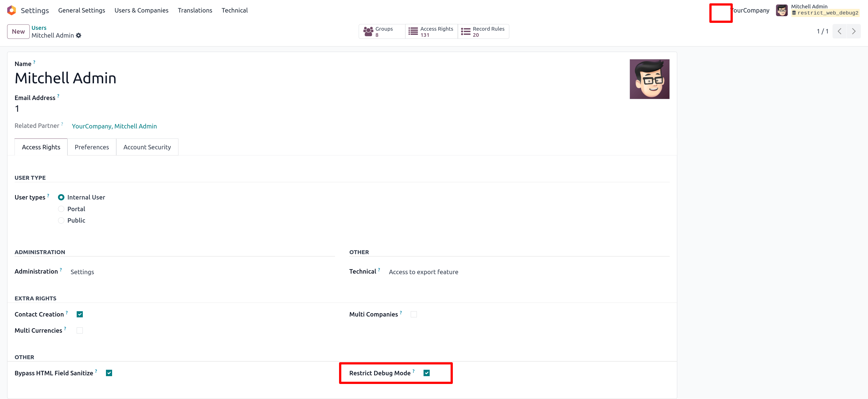868x399 pixels.
Task: Select the Portal user type radio
Action: [61, 209]
